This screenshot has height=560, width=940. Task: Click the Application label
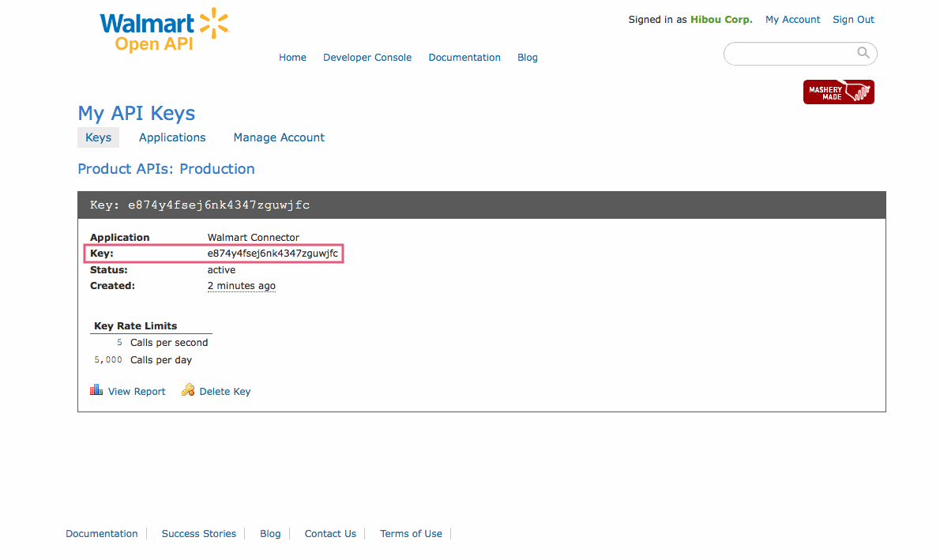120,238
